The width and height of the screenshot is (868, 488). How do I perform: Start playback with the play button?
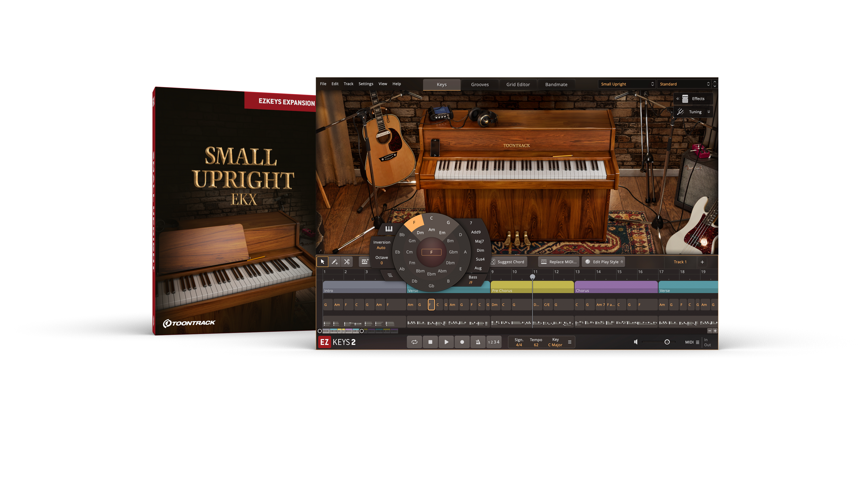pyautogui.click(x=446, y=342)
